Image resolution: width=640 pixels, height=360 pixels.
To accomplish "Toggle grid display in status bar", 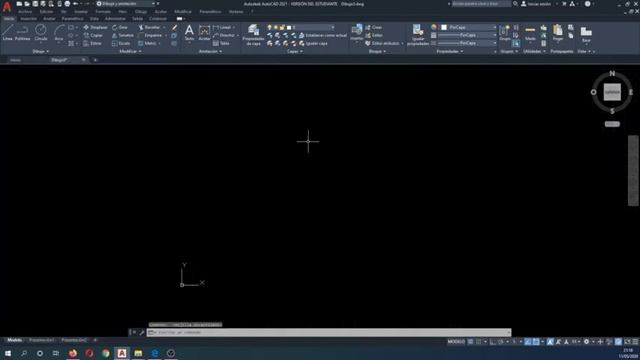I will (x=471, y=342).
